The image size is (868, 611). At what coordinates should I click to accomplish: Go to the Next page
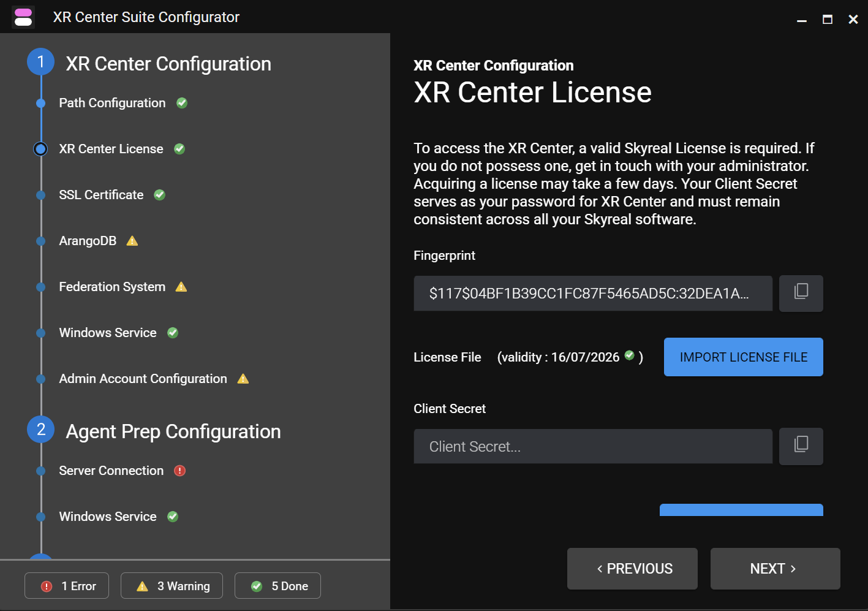775,569
